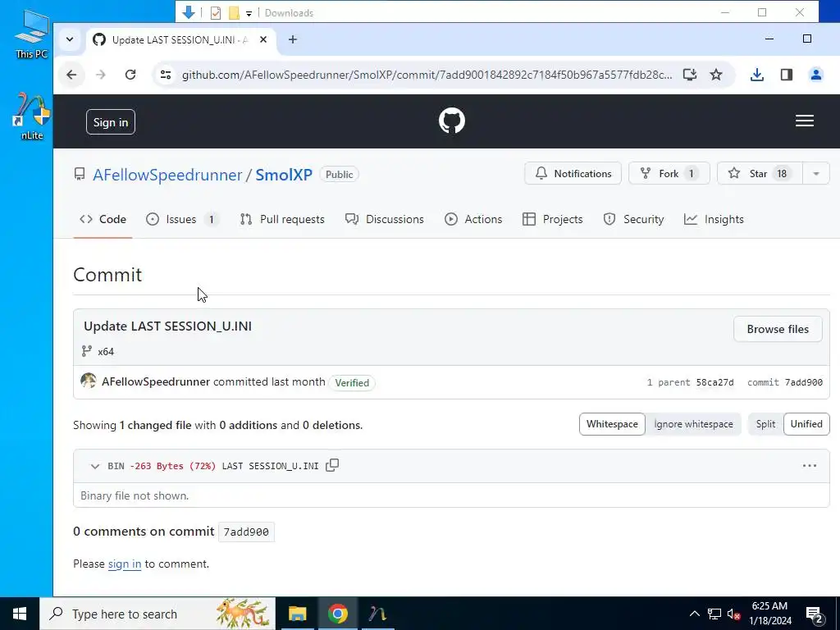Open the network status tray icon
The image size is (840, 630).
click(x=714, y=614)
